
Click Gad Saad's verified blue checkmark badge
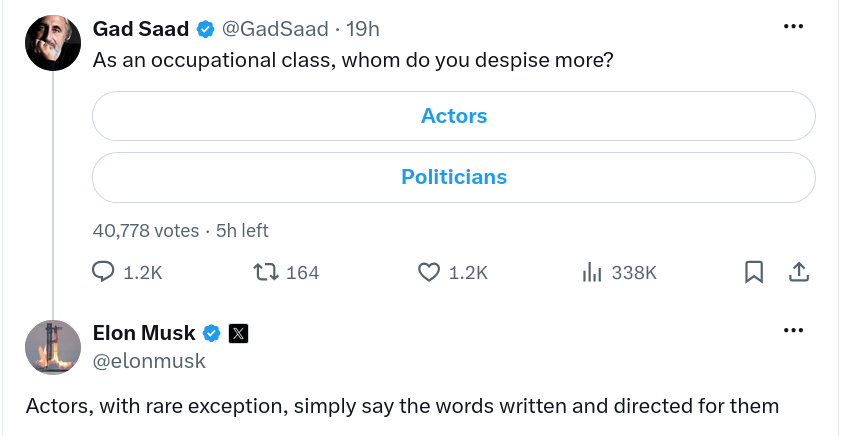tap(205, 29)
